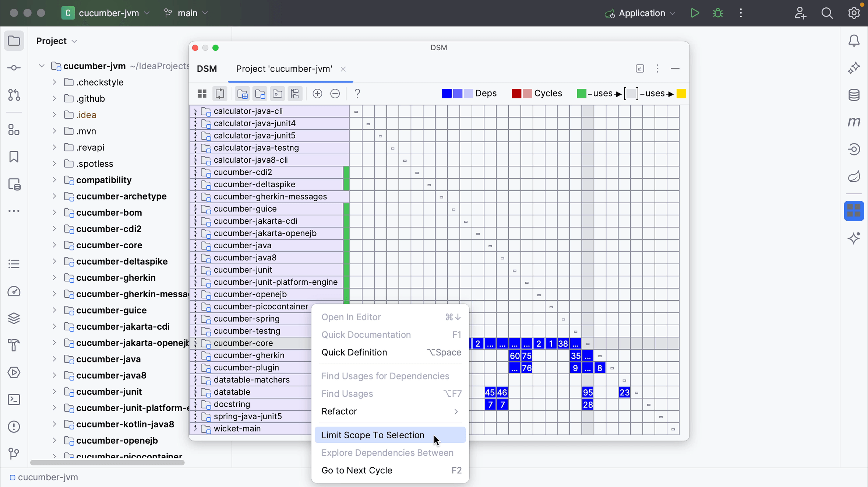The height and width of the screenshot is (487, 868).
Task: Click the notifications bell icon
Action: [854, 41]
